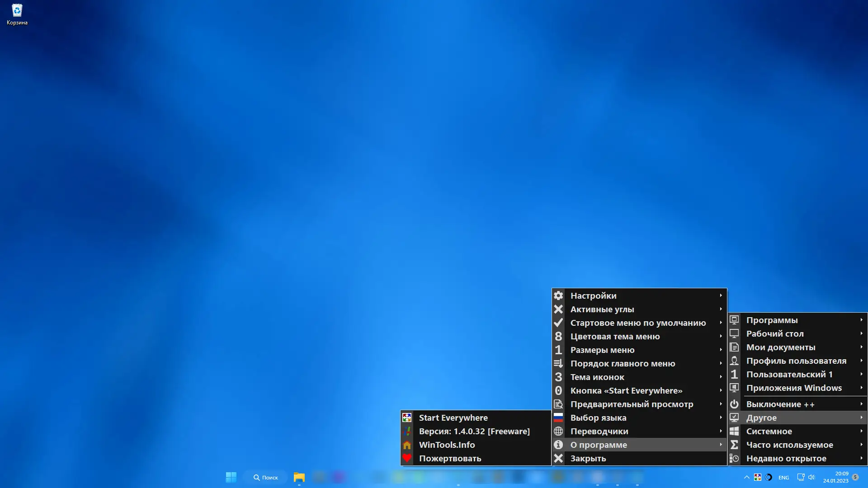Open File Explorer from the taskbar
Screen dimensions: 868x488
pos(298,477)
